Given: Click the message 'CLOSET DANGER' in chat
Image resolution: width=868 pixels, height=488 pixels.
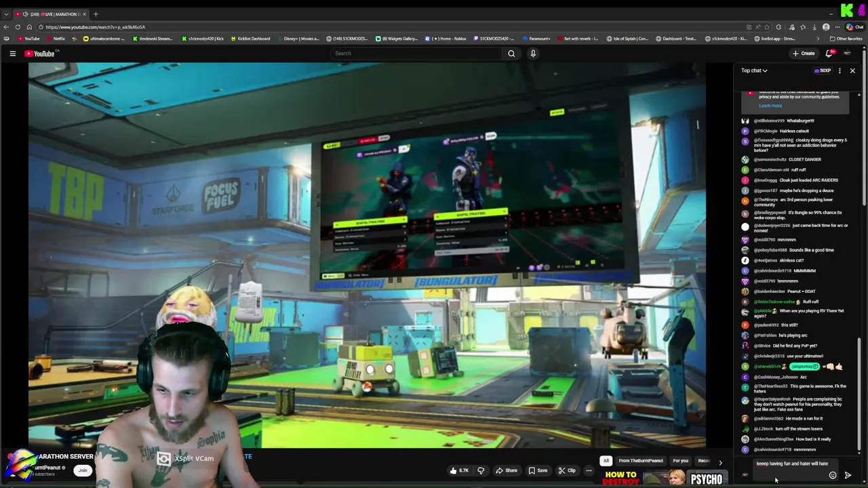Looking at the screenshot, I should (805, 160).
